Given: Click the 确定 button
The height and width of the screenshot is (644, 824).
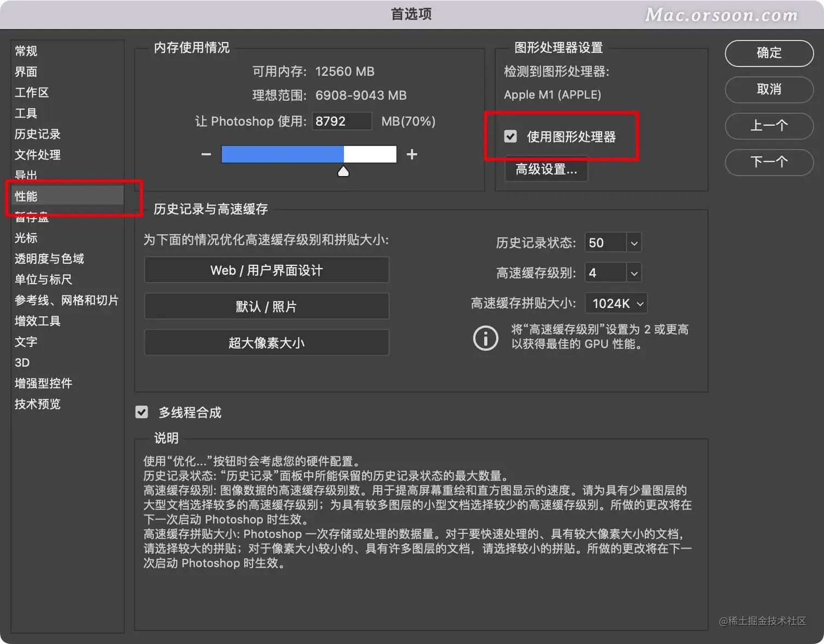Looking at the screenshot, I should click(x=769, y=53).
